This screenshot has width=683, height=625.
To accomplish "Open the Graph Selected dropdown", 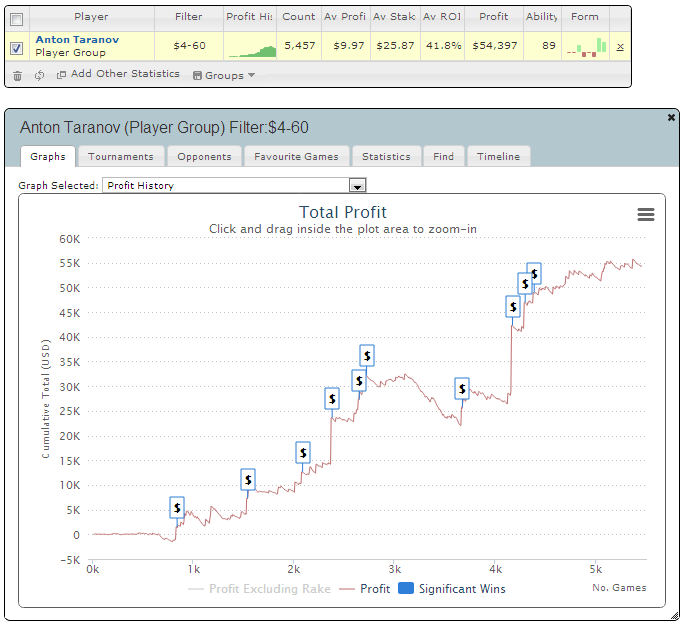I will click(357, 186).
